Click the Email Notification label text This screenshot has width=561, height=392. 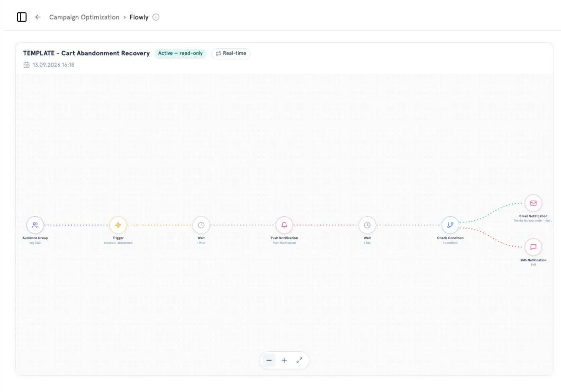(x=533, y=216)
